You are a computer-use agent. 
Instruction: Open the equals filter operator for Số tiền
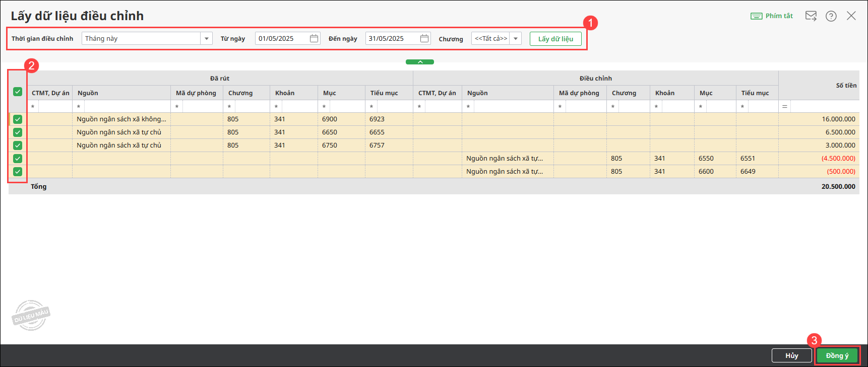(785, 107)
